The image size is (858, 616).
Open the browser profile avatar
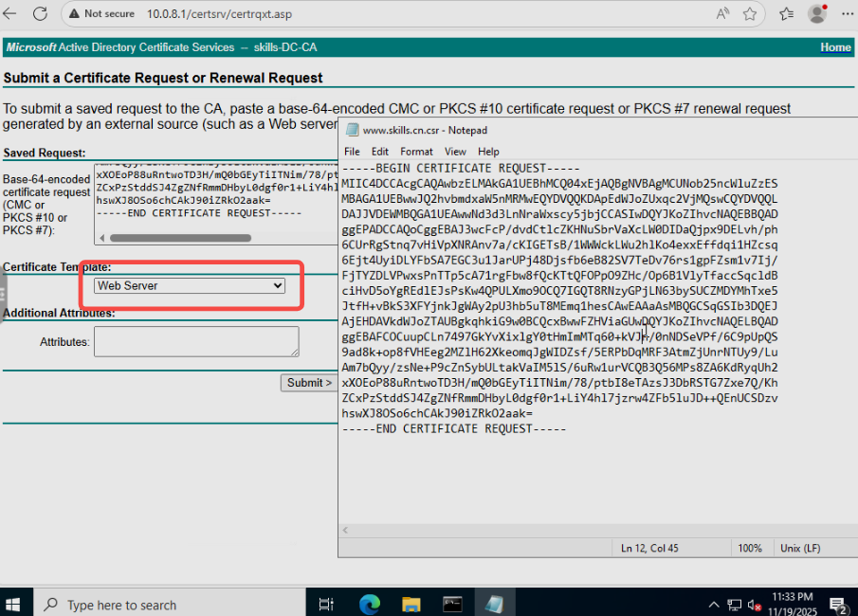click(817, 13)
